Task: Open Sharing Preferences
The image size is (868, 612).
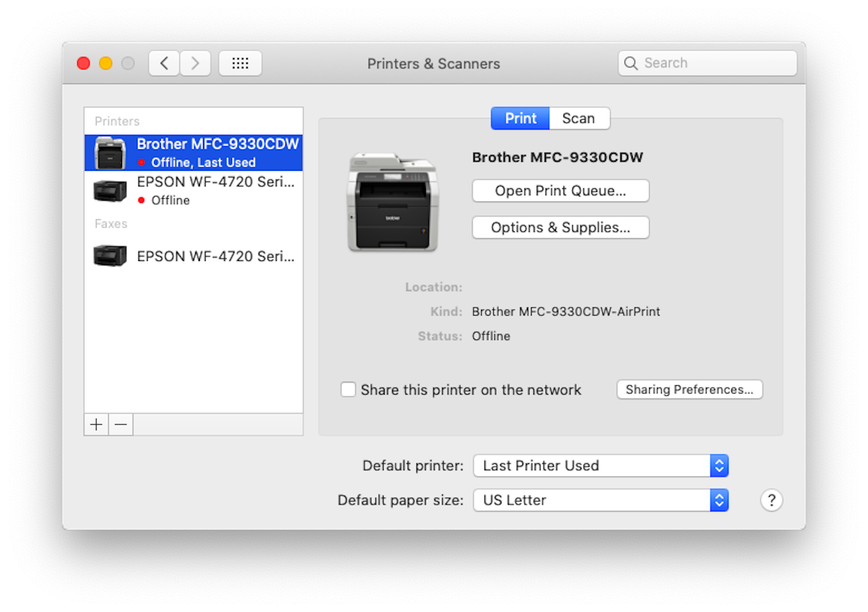Action: (689, 389)
